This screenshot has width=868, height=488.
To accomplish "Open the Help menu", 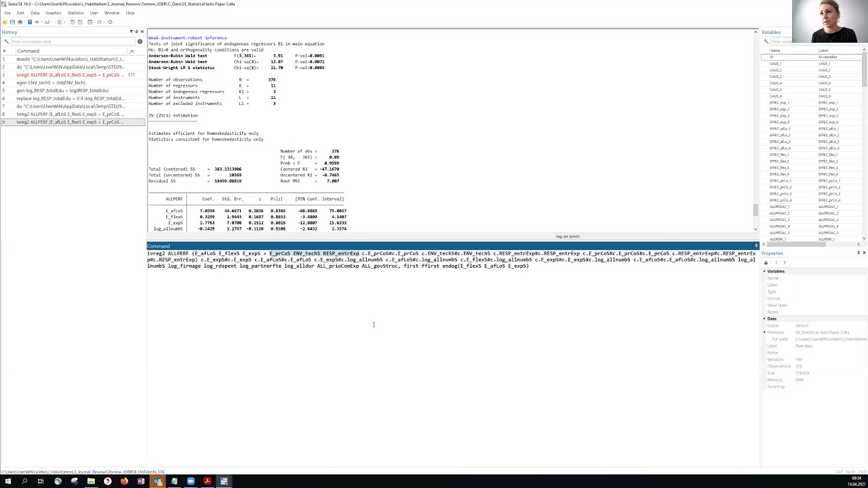I will coord(130,13).
